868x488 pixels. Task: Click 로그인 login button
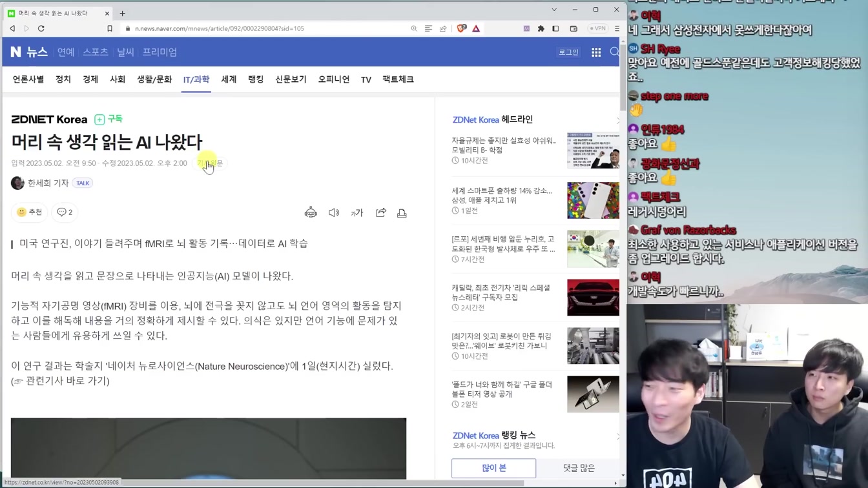(568, 52)
